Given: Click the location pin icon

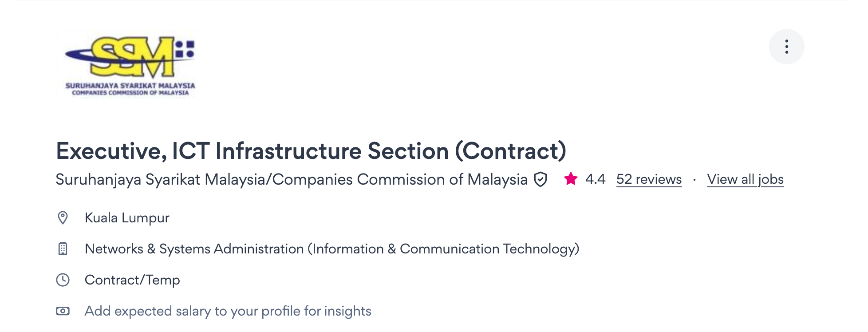Looking at the screenshot, I should coord(63,218).
